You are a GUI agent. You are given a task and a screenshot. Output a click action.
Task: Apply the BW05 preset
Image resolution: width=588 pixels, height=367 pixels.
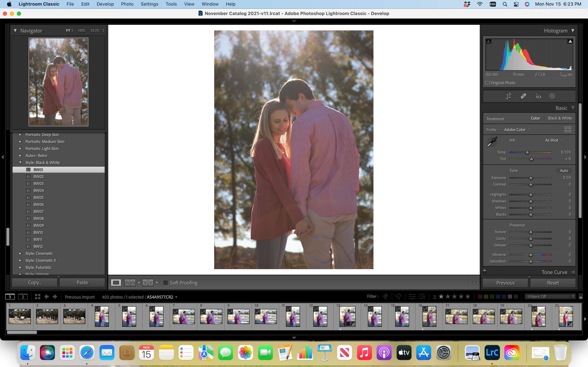point(39,198)
